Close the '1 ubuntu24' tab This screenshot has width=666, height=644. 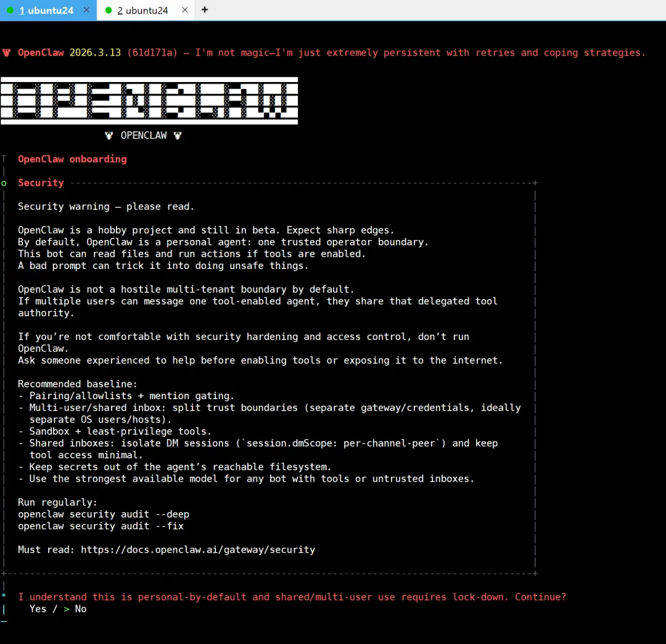pyautogui.click(x=86, y=10)
